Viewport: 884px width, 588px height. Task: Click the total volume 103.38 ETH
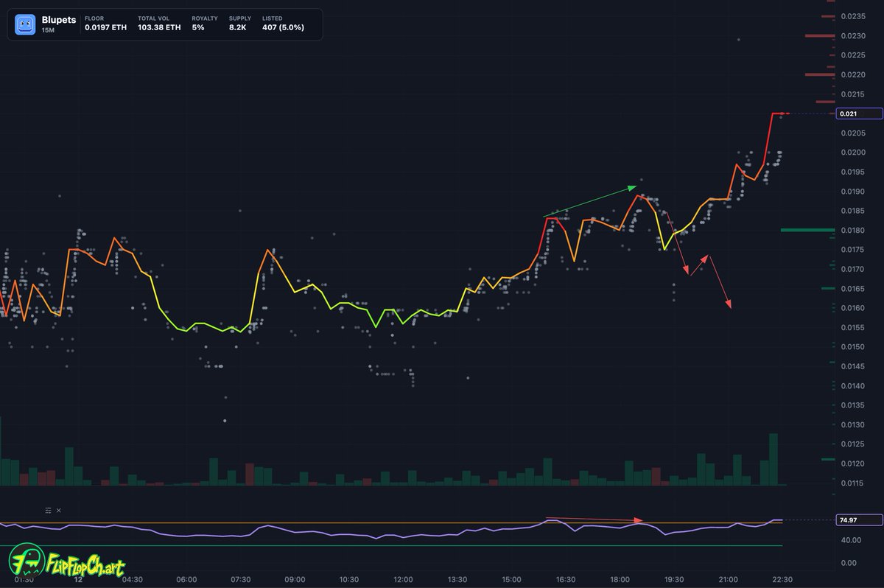[159, 27]
